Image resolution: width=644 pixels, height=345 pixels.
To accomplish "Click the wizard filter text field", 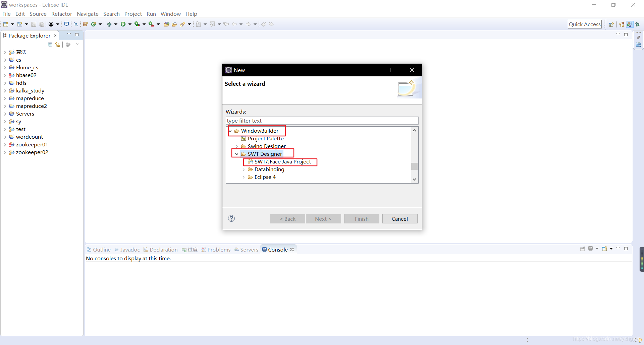I will tap(322, 121).
